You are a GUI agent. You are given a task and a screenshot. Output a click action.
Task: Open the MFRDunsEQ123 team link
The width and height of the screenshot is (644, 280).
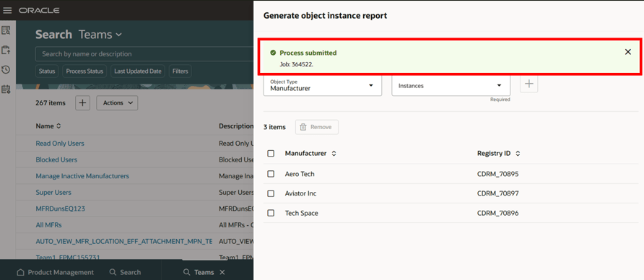tap(61, 209)
